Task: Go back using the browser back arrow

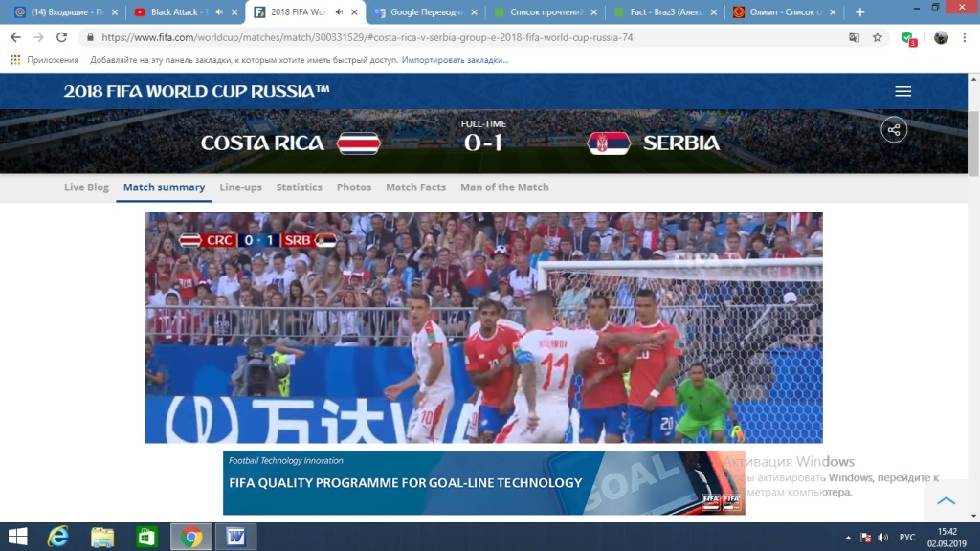Action: point(15,37)
